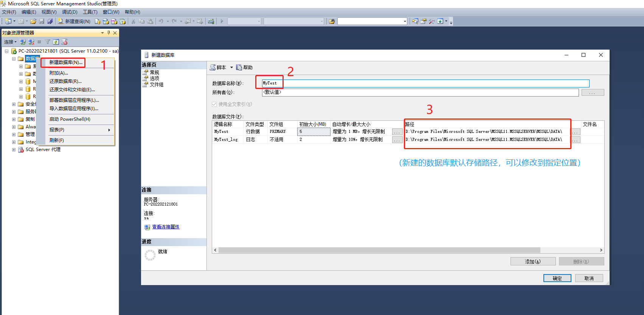Open the 文件(F) menu
Image resolution: width=644 pixels, height=315 pixels.
pyautogui.click(x=9, y=12)
